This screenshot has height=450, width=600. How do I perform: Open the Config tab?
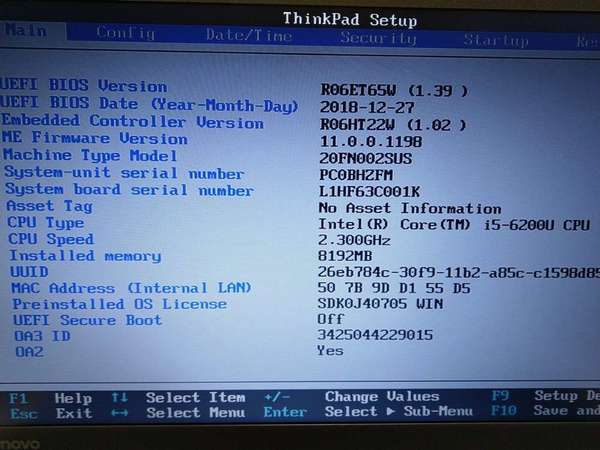pyautogui.click(x=126, y=33)
